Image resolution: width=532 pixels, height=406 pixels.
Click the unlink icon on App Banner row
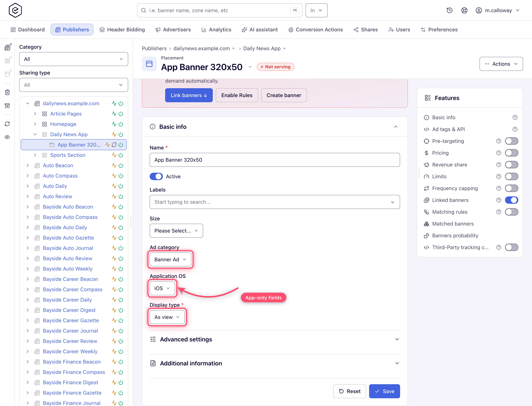pyautogui.click(x=114, y=145)
